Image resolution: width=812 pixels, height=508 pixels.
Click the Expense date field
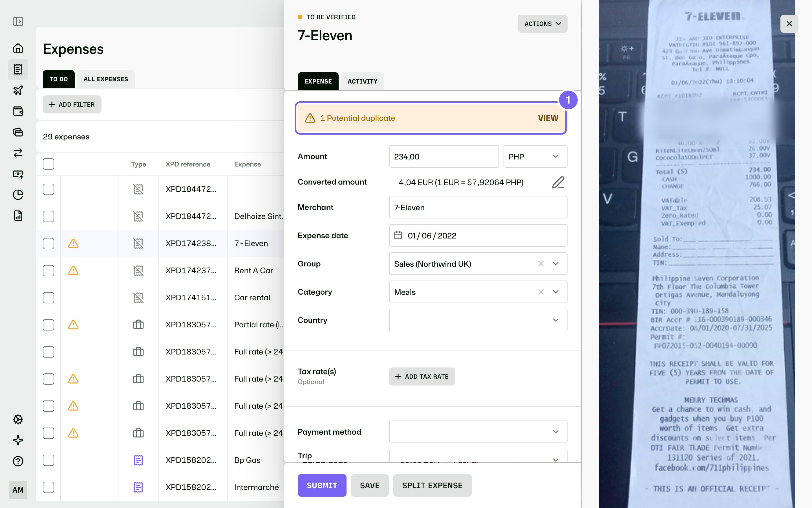coord(478,236)
